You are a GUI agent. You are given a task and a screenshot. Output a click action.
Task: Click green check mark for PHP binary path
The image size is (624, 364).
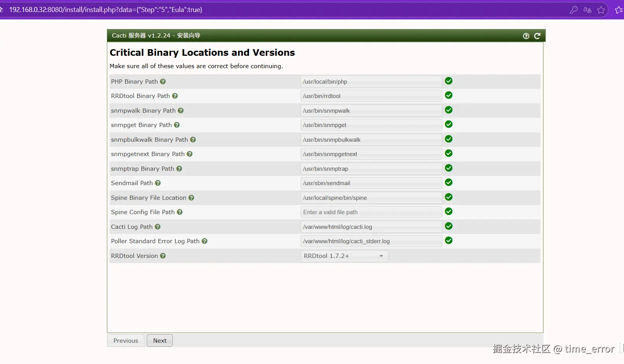click(x=449, y=81)
